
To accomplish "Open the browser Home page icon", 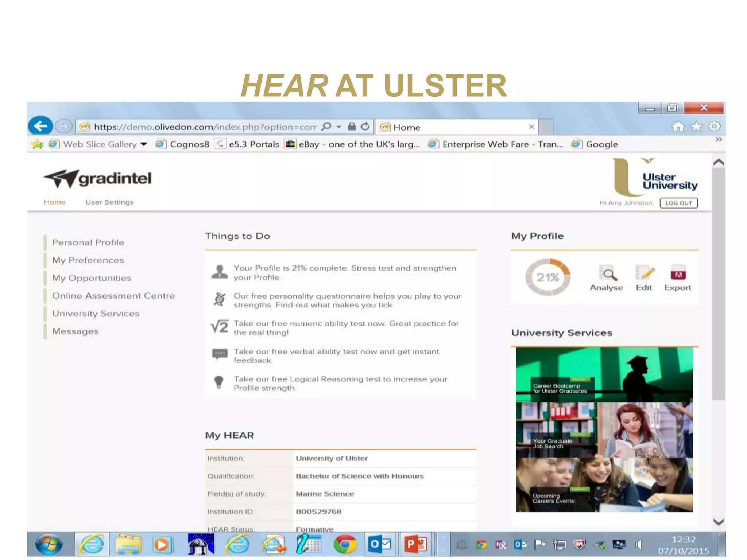I will (678, 127).
